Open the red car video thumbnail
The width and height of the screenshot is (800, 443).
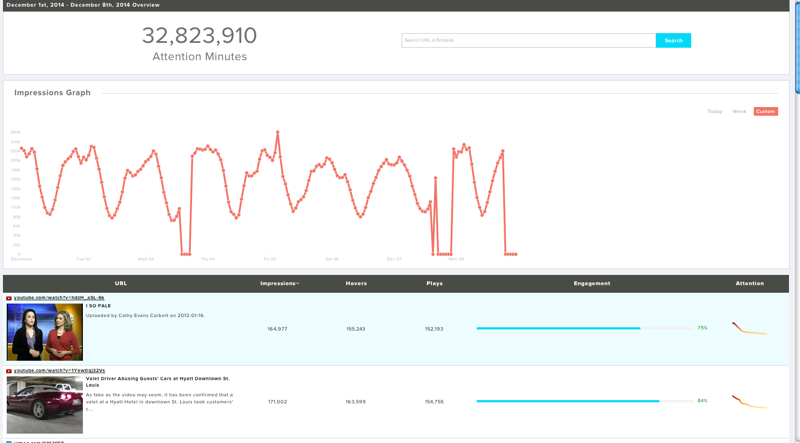[45, 405]
